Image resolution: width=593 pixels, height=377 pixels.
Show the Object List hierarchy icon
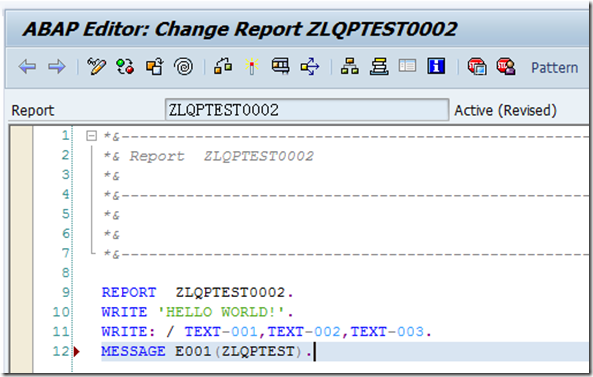pos(349,66)
